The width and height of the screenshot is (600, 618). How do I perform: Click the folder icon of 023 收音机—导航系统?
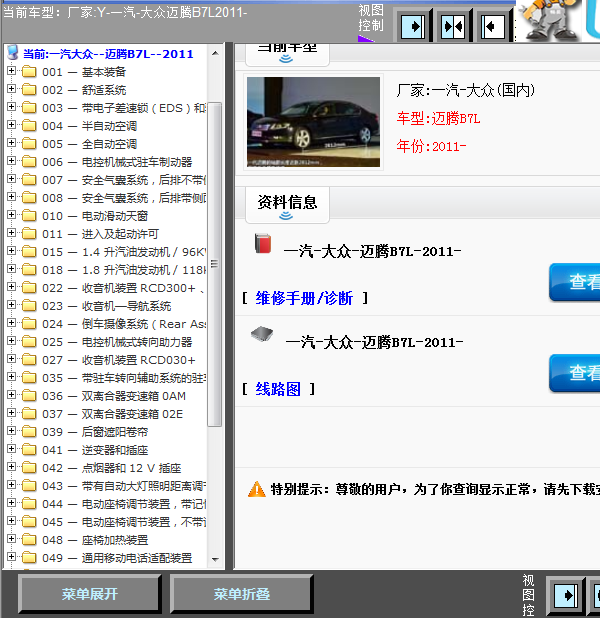[x=29, y=306]
